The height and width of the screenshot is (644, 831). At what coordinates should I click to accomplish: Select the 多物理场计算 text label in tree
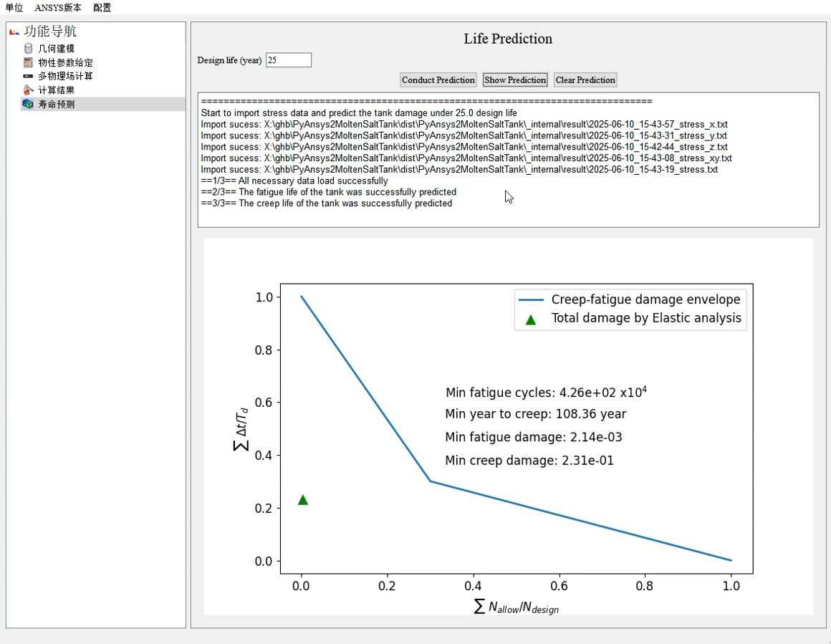click(65, 76)
